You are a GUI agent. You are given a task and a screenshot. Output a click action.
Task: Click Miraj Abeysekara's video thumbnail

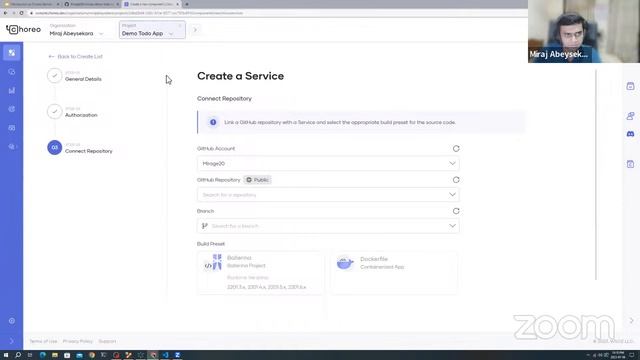(584, 31)
